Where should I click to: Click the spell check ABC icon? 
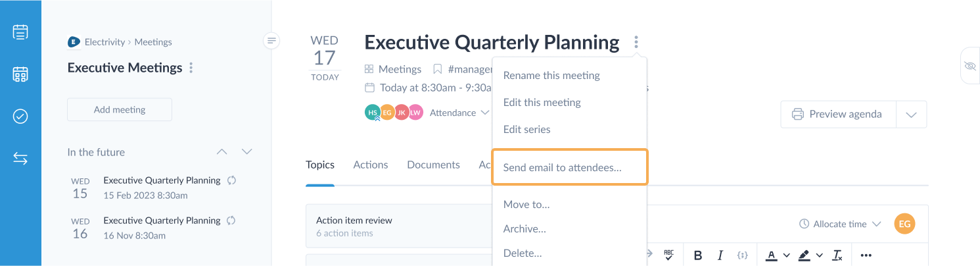pyautogui.click(x=669, y=255)
